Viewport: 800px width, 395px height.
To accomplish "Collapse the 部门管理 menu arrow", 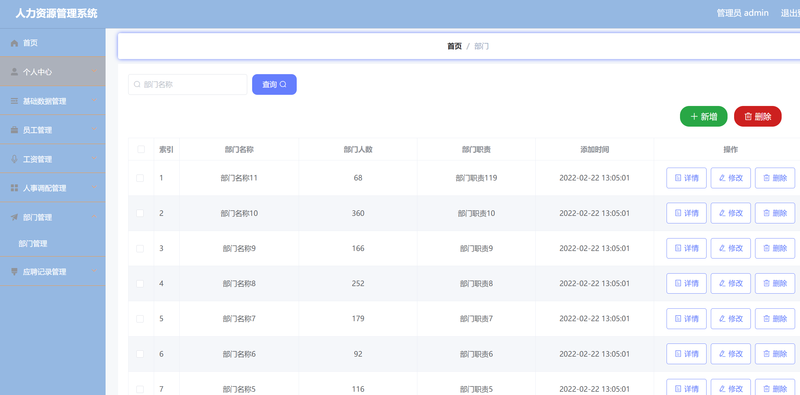I will [x=94, y=217].
